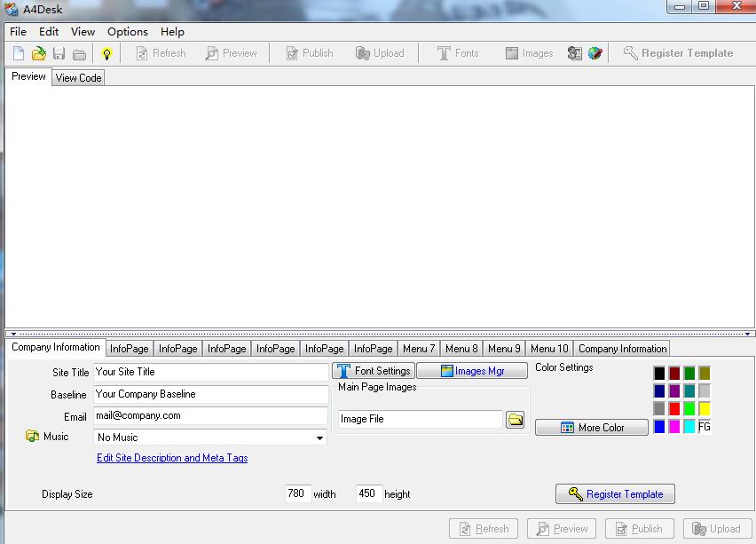The height and width of the screenshot is (544, 756).
Task: Click the Baseline input field
Action: point(210,394)
